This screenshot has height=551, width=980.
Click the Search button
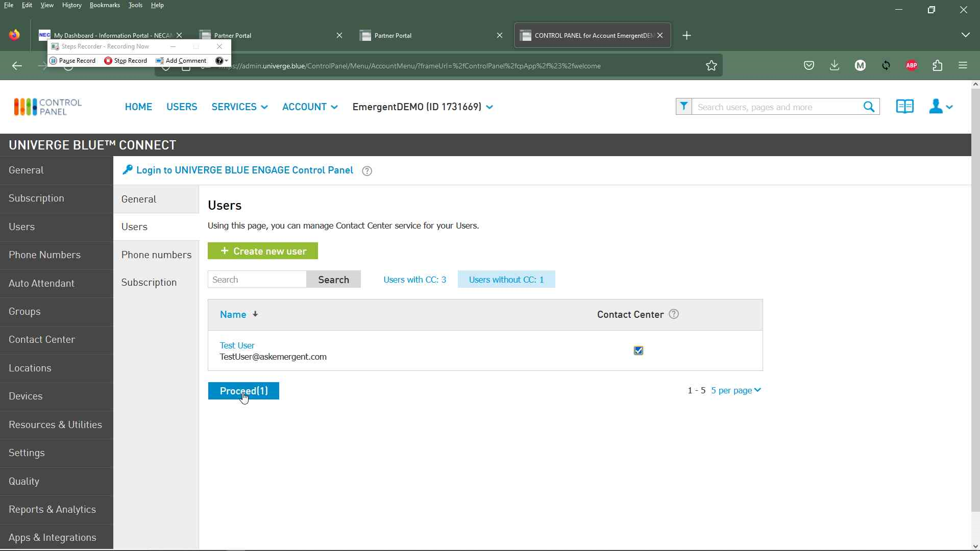pos(333,280)
